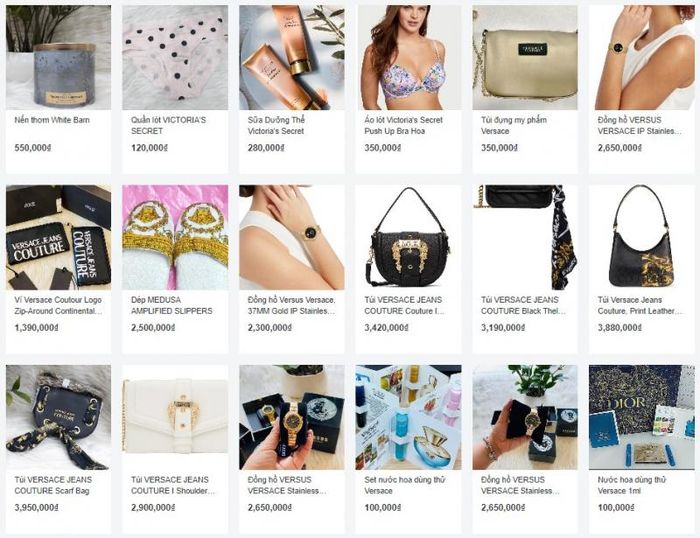
Task: View the black buckle Couture handbag image
Action: pyautogui.click(x=408, y=238)
